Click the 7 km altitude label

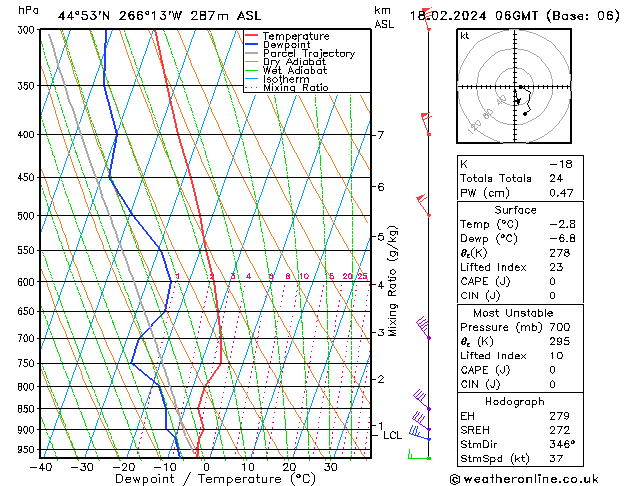[380, 135]
